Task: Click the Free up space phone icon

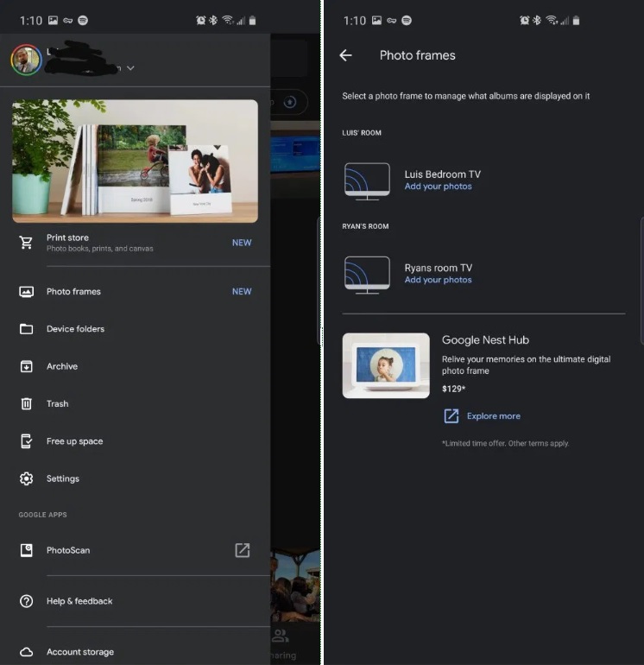Action: pyautogui.click(x=26, y=441)
